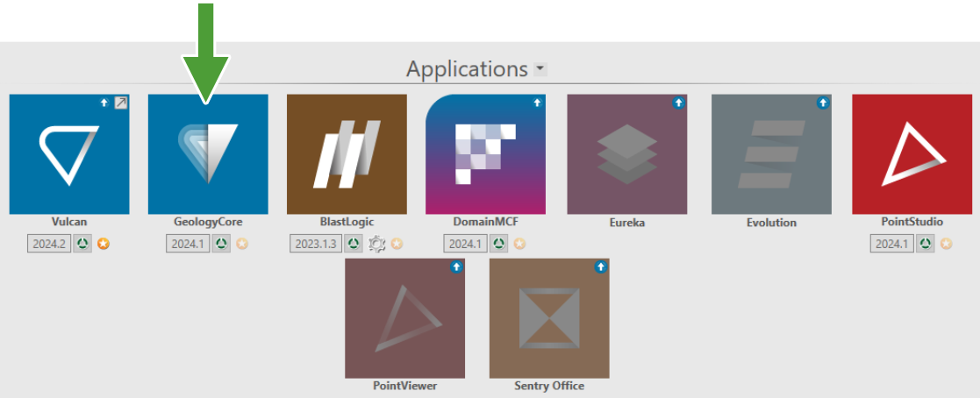Click the Eureka name label
The width and height of the screenshot is (980, 398).
click(x=627, y=222)
